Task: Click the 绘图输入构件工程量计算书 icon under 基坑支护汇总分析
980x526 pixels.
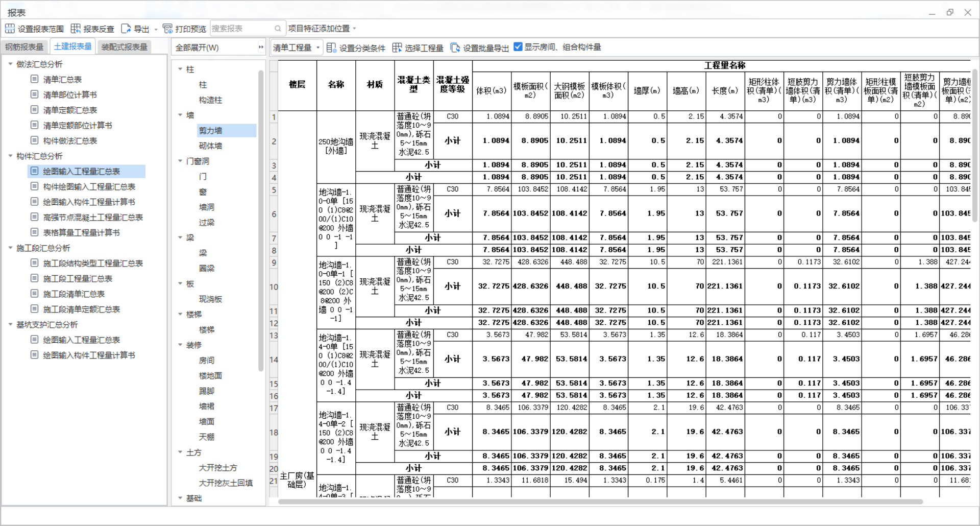Action: 35,355
